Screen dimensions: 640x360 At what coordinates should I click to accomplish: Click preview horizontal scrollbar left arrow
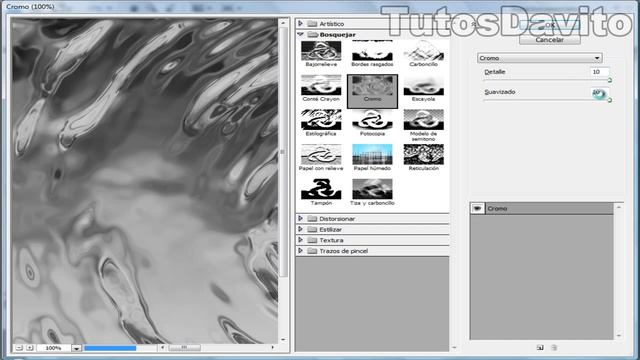click(162, 347)
